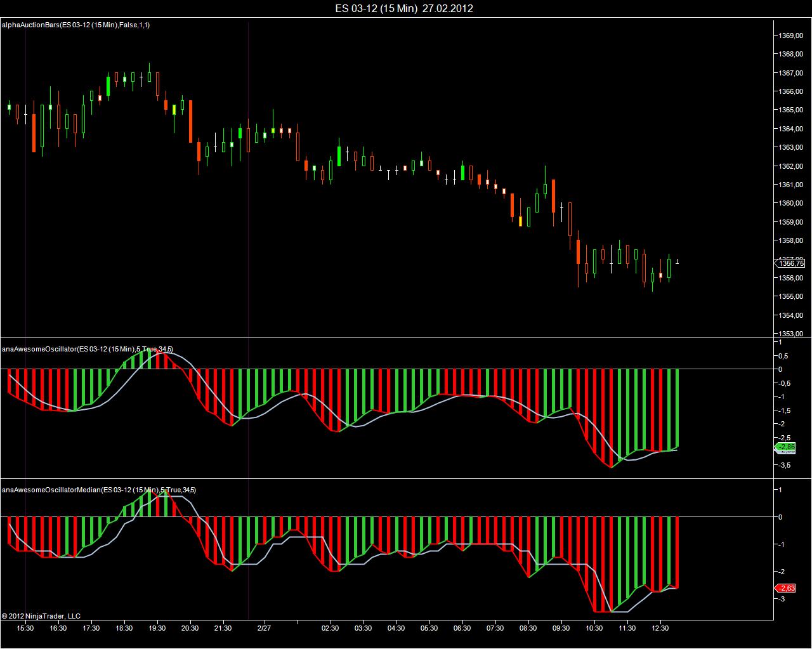812x649 pixels.
Task: Select the alphaAuctionBars indicator label
Action: tap(76, 25)
